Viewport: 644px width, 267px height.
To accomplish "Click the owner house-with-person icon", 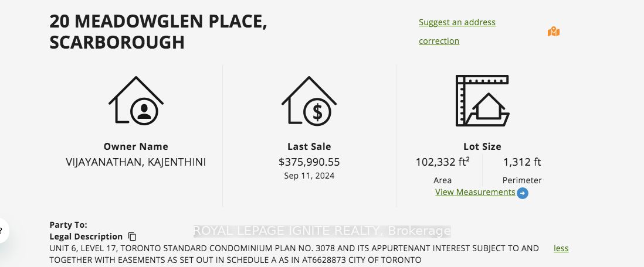I will point(136,101).
